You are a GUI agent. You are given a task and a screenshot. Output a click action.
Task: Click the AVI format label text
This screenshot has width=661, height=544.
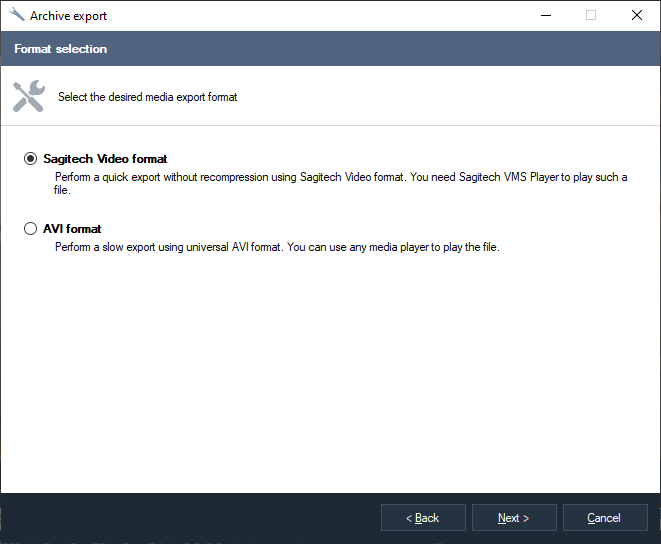click(72, 229)
